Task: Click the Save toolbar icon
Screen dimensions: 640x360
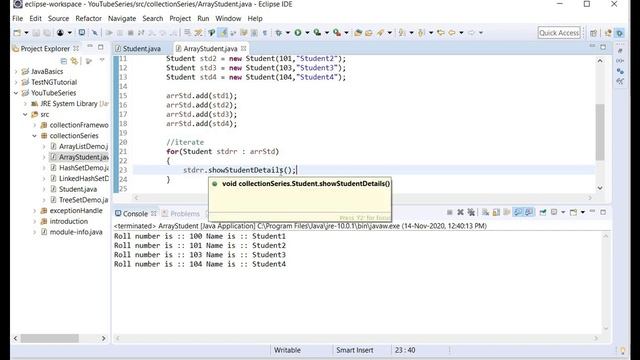Action: 36,33
